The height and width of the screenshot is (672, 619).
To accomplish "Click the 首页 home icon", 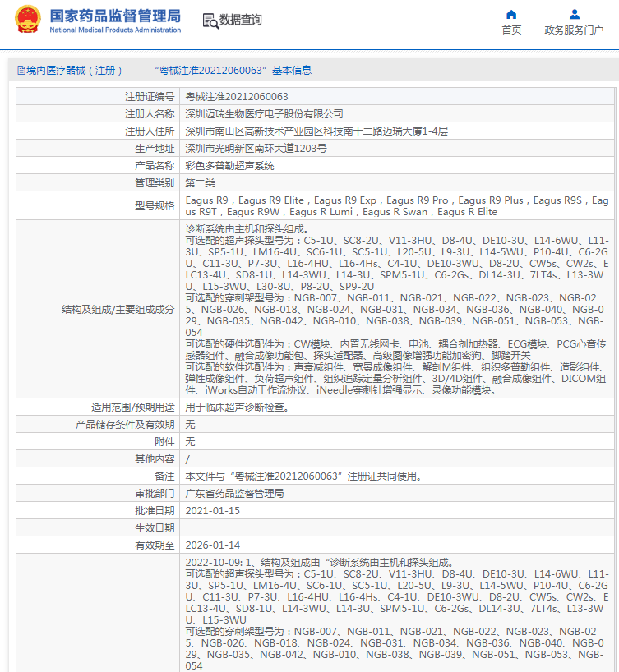I will point(511,15).
